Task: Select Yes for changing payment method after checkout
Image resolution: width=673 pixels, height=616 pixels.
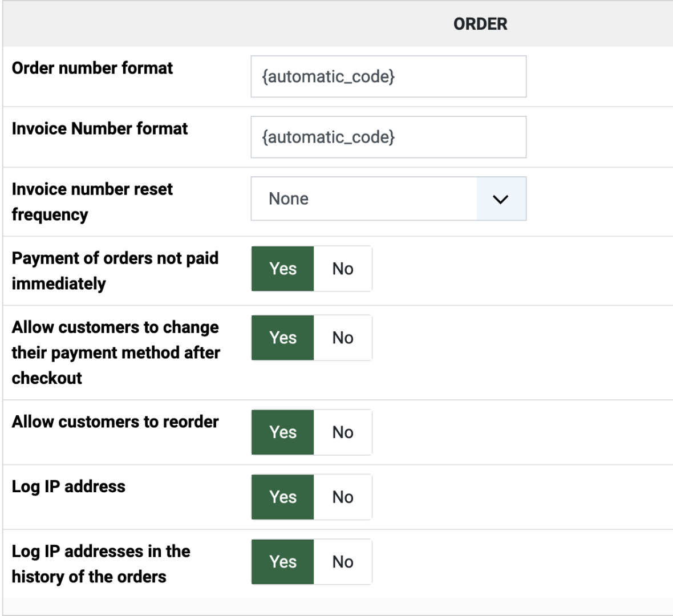Action: [x=283, y=338]
